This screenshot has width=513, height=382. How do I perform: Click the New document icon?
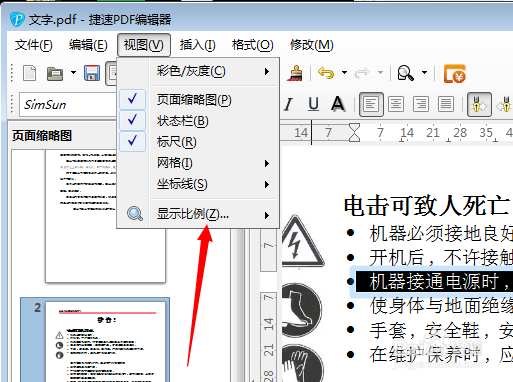(29, 73)
